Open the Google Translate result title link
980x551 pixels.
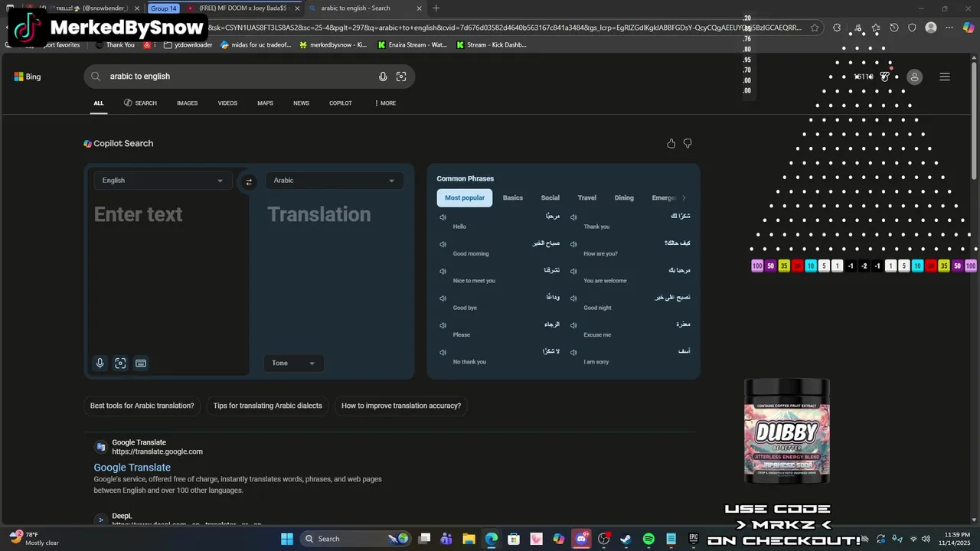point(132,468)
